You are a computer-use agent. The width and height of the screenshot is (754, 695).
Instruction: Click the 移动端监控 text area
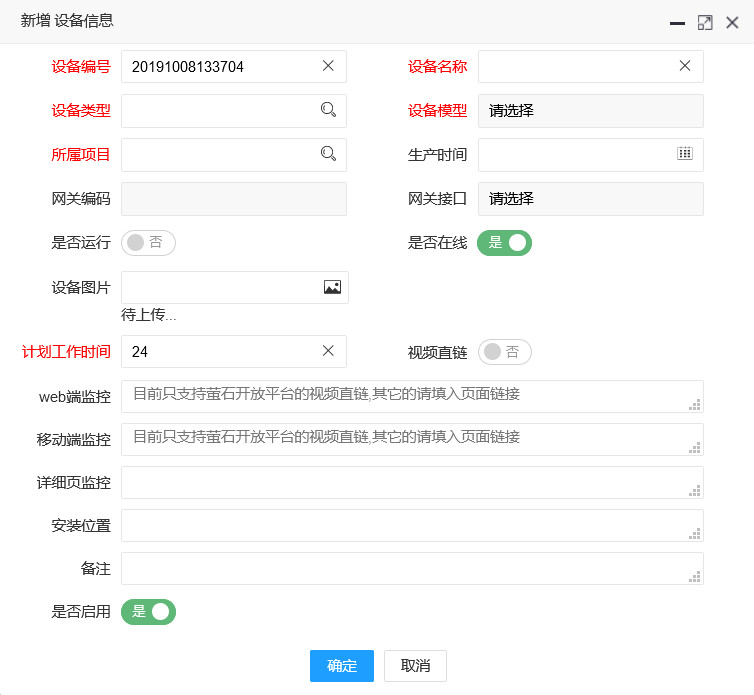tap(412, 440)
